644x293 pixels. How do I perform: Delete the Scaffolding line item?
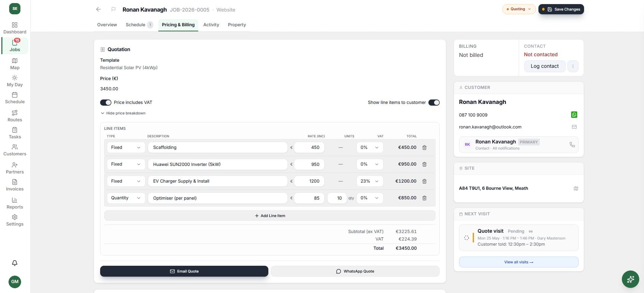[x=424, y=148]
